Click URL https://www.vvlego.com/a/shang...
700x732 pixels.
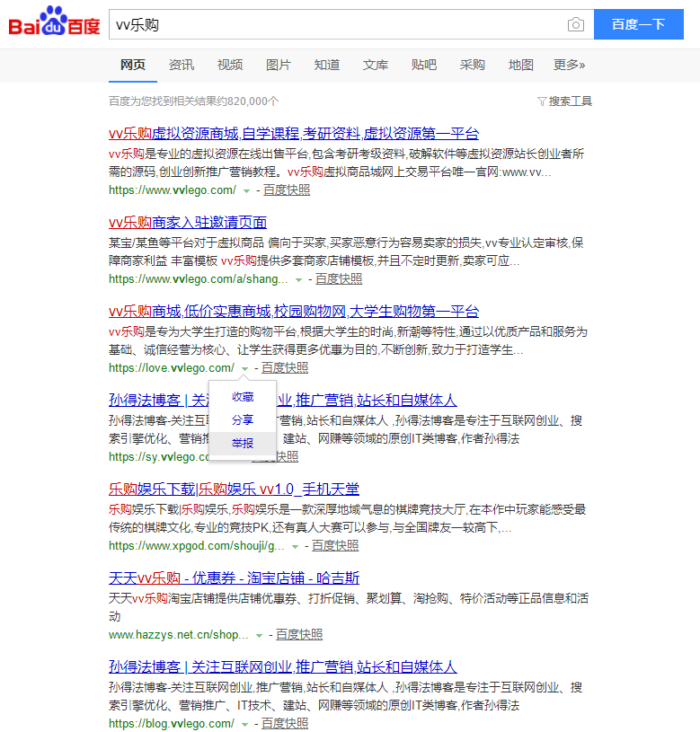(x=199, y=279)
